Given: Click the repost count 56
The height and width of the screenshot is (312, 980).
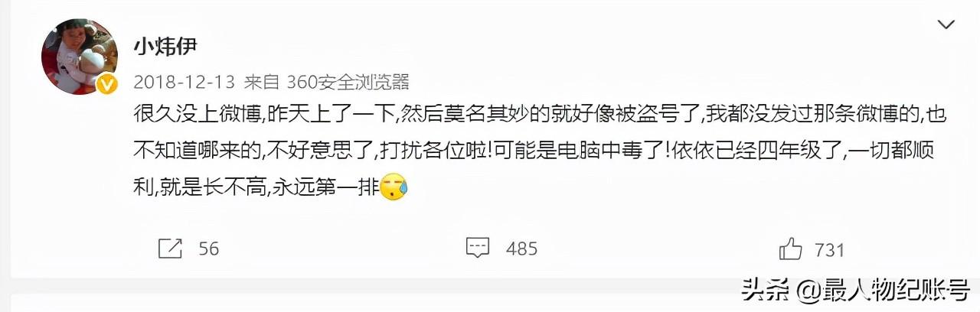Looking at the screenshot, I should [x=209, y=249].
